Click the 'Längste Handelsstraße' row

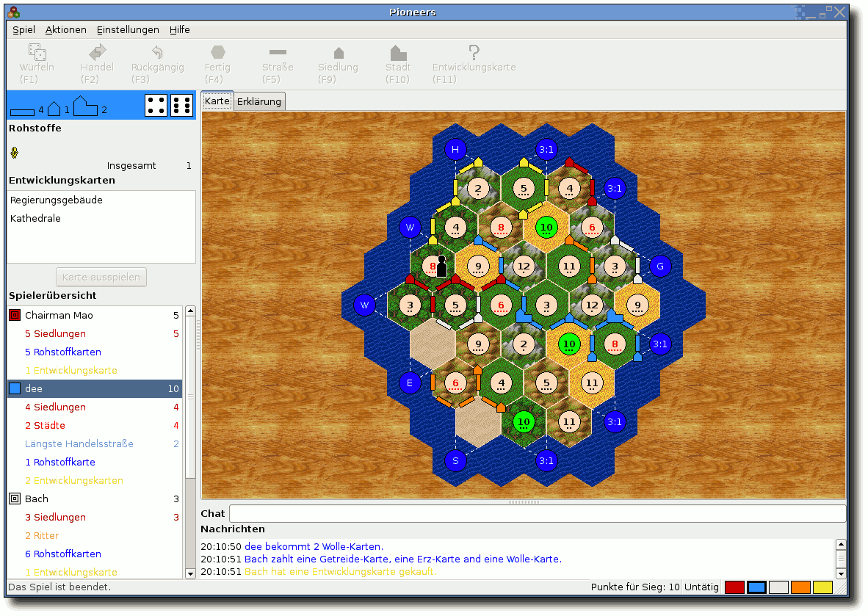tap(95, 444)
